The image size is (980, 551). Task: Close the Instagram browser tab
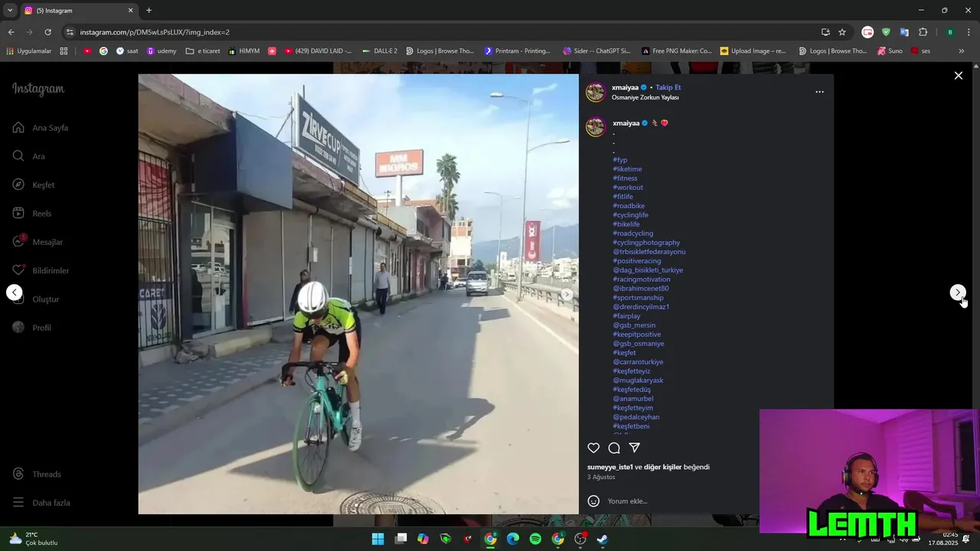[130, 11]
